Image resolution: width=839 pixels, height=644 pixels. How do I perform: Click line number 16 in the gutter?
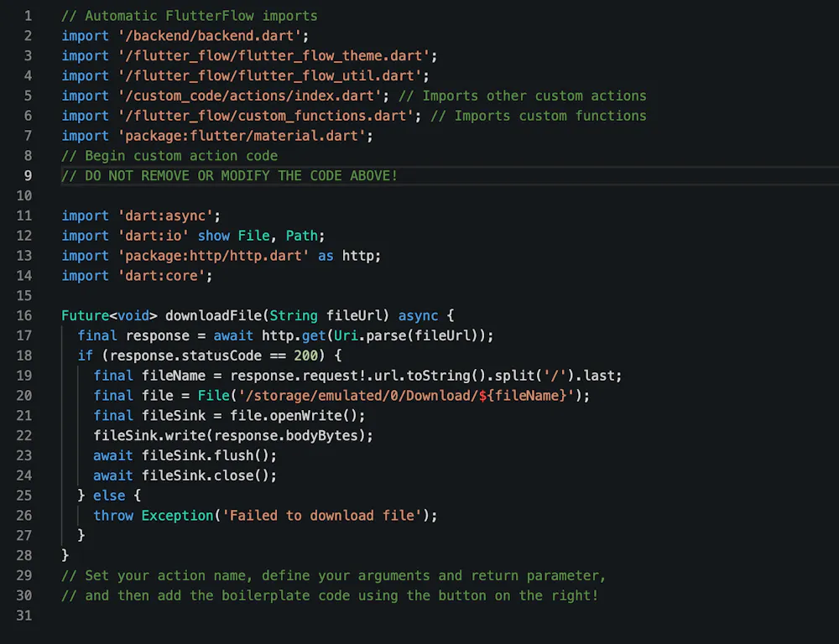point(24,315)
